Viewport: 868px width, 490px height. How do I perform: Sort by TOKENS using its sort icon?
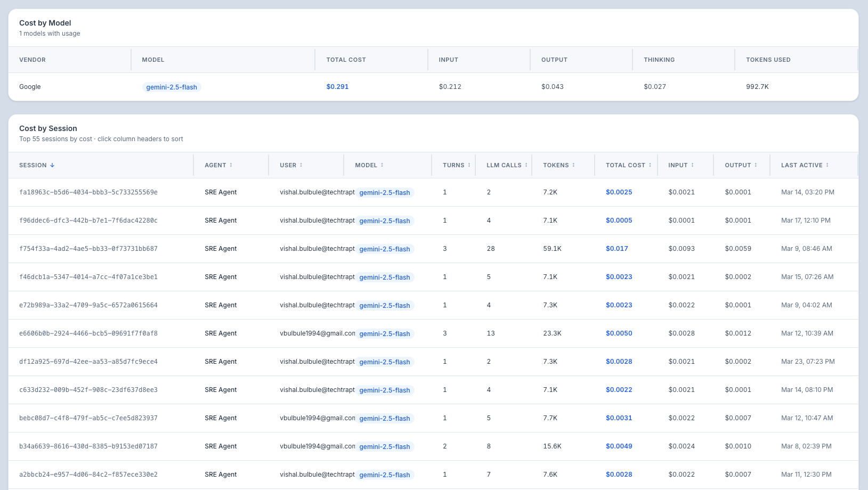573,165
